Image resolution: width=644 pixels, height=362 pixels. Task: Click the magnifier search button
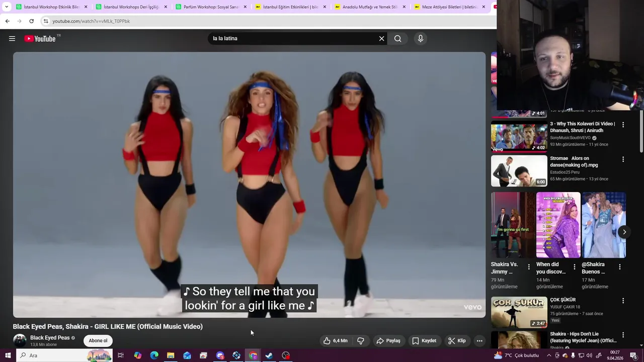tap(398, 39)
